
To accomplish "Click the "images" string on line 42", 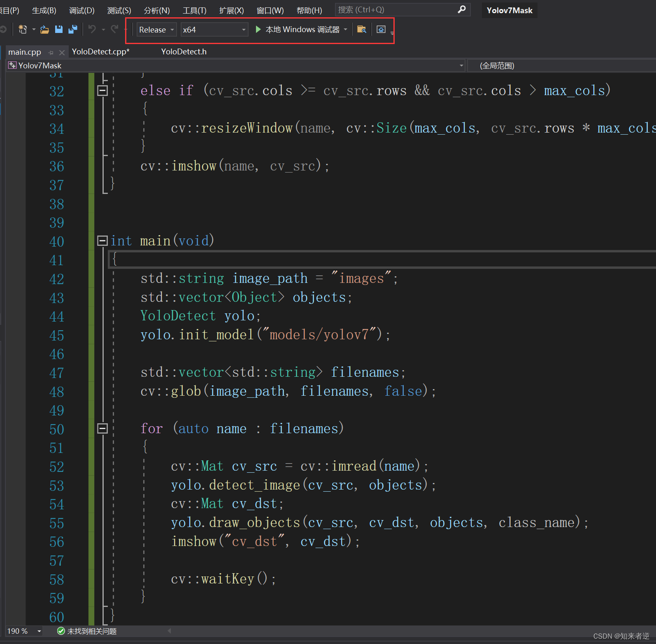I will click(361, 278).
